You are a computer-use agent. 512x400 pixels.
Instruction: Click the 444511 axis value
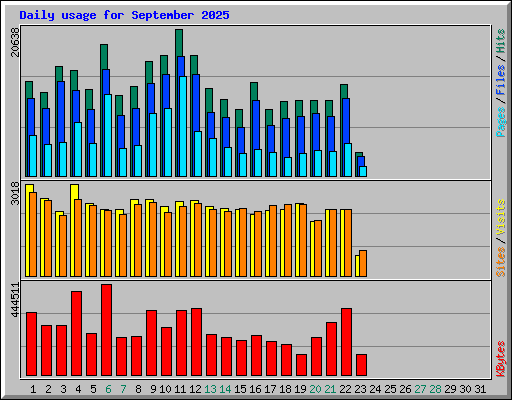(15, 300)
